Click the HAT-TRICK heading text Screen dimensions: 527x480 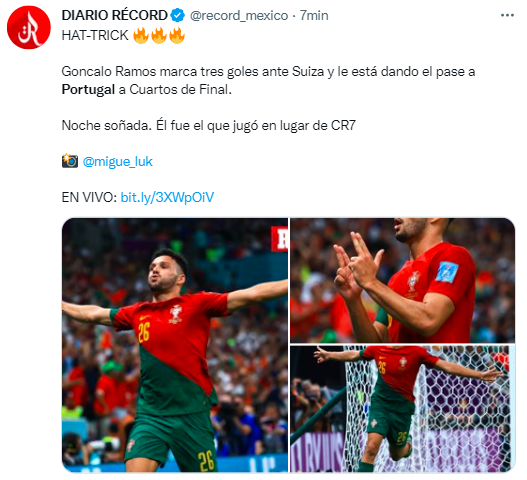[x=95, y=35]
